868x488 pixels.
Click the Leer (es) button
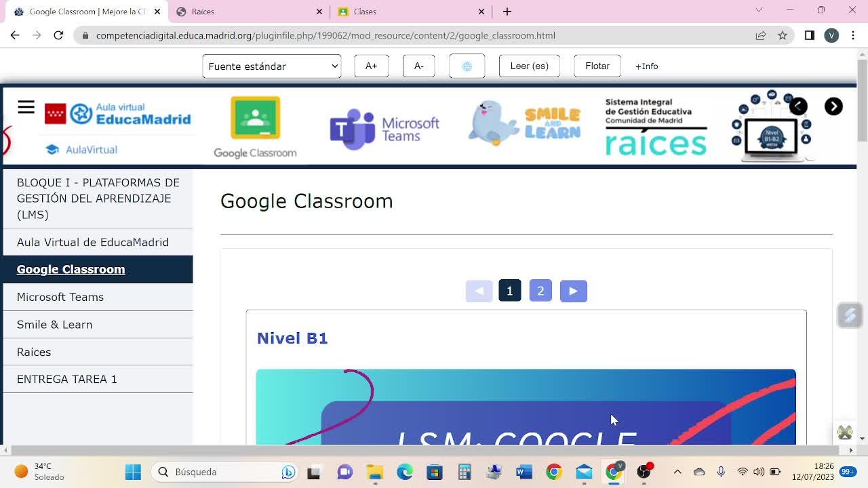(x=530, y=66)
